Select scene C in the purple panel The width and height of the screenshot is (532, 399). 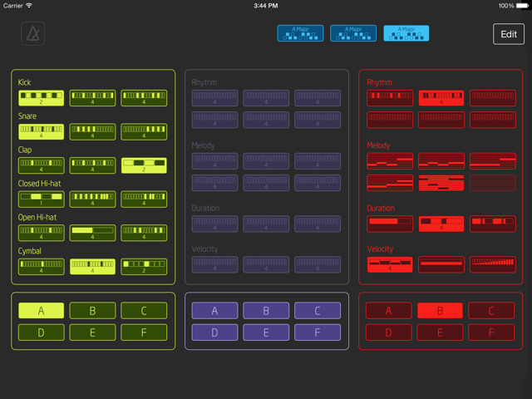coord(318,311)
